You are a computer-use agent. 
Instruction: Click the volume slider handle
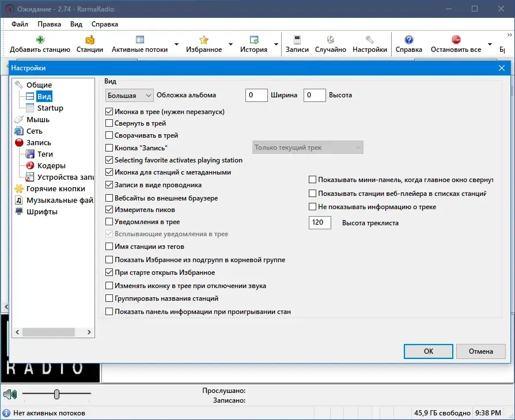click(56, 393)
